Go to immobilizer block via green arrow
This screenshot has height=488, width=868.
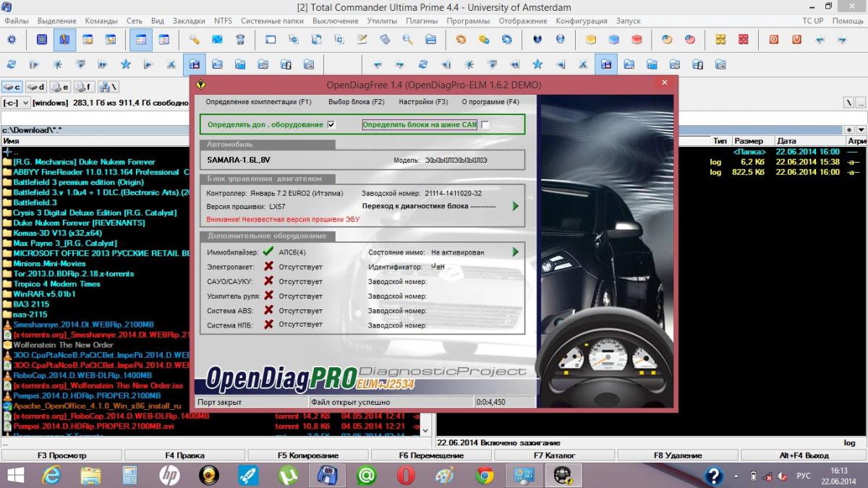pos(516,252)
